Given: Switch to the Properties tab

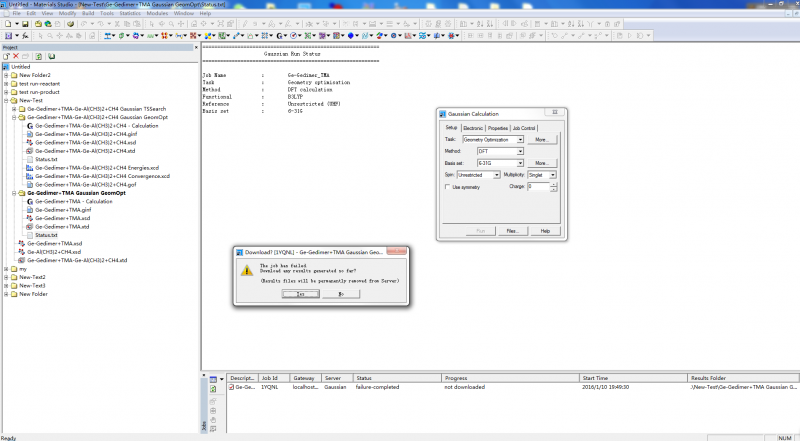Looking at the screenshot, I should tap(497, 128).
